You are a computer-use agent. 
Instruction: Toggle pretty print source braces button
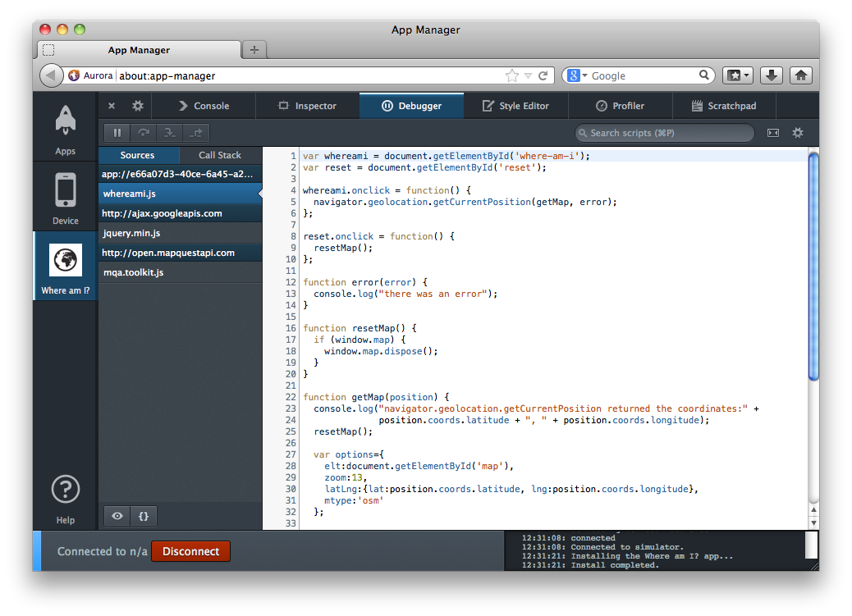(144, 516)
